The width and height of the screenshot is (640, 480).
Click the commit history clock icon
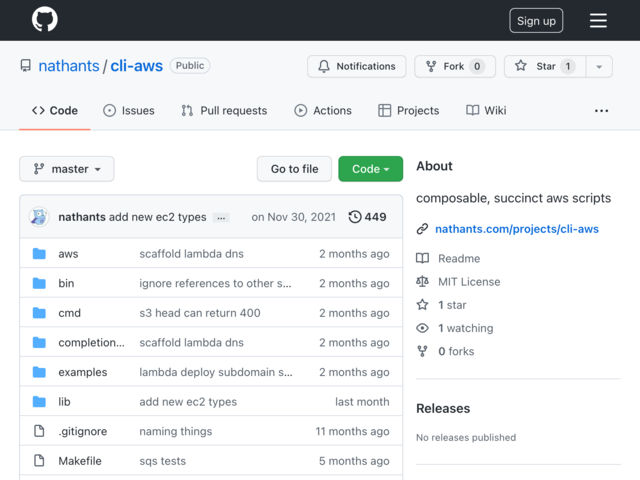point(355,217)
